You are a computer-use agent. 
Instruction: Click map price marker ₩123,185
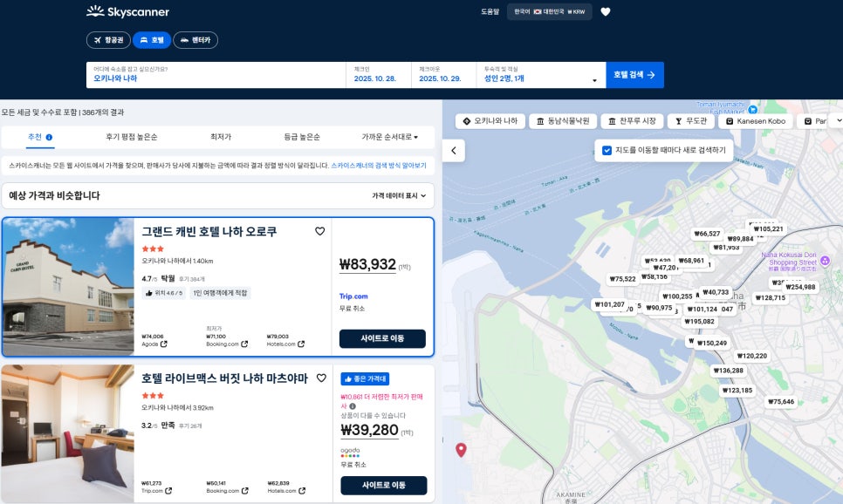point(737,390)
